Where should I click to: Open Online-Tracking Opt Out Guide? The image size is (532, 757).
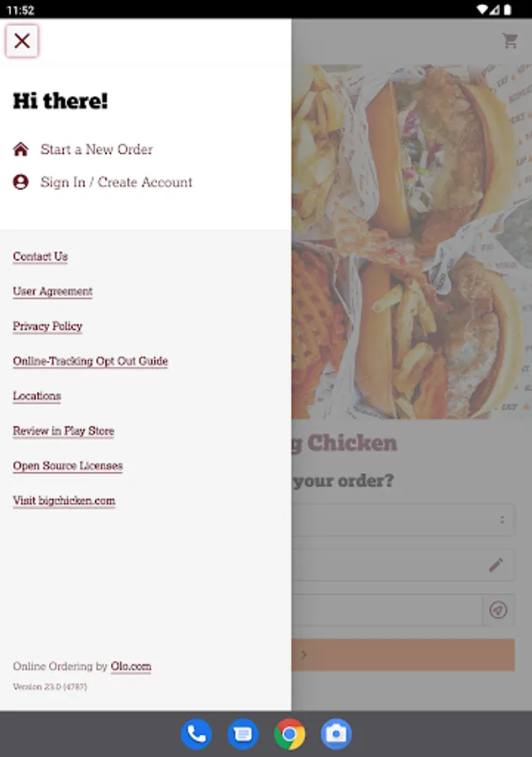point(90,361)
